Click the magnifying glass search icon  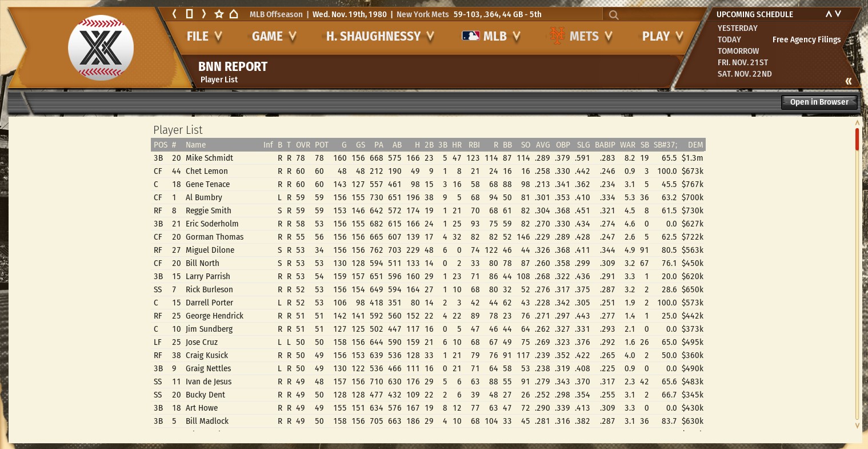coord(614,15)
